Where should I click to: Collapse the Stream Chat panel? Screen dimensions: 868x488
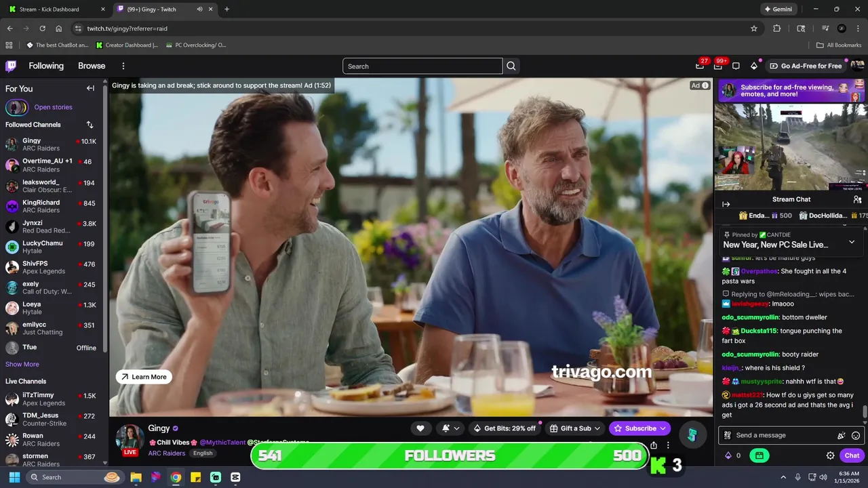tap(726, 204)
